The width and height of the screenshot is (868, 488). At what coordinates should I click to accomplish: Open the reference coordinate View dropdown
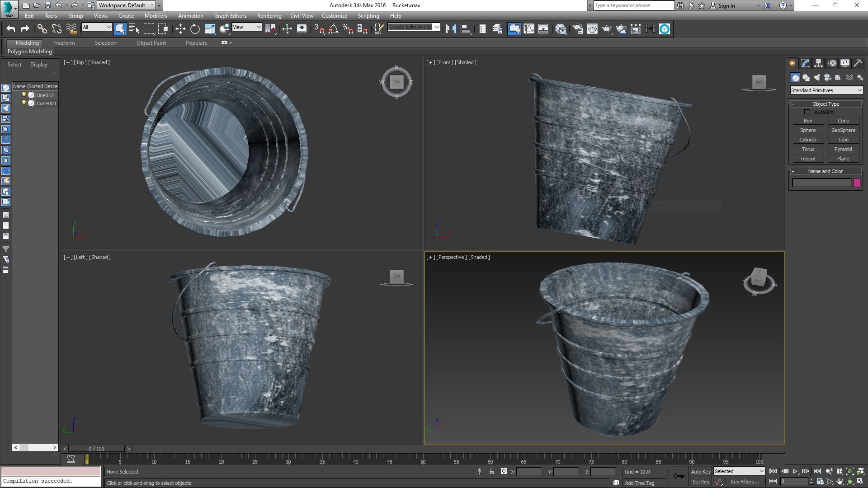coord(247,27)
